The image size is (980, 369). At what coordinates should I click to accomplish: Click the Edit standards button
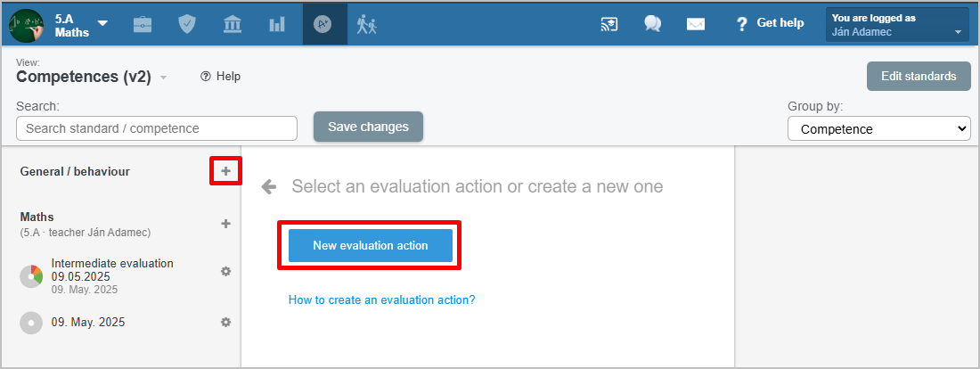coord(919,77)
